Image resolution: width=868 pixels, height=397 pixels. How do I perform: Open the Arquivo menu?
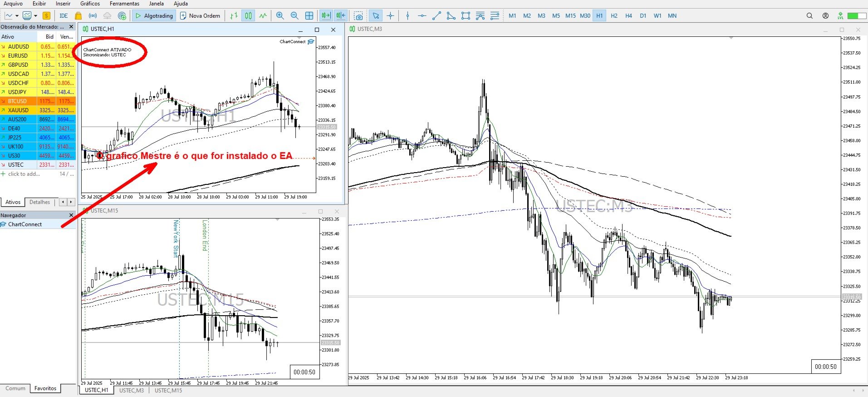click(13, 4)
